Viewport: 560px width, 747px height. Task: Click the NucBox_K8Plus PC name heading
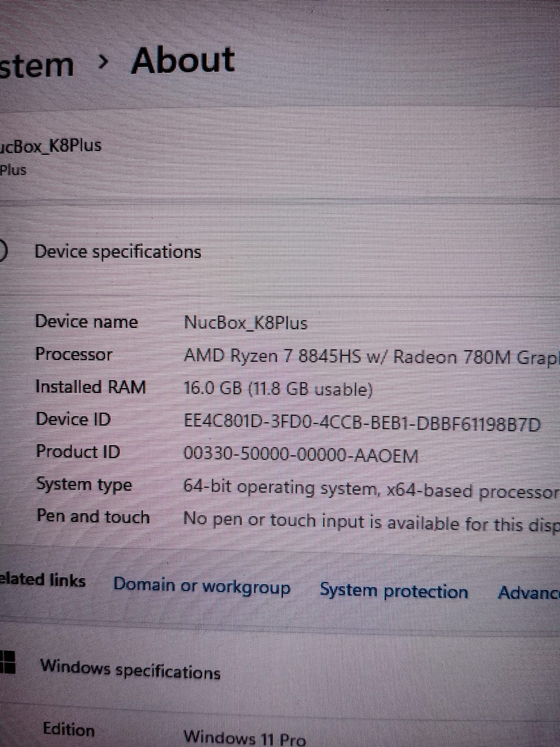(51, 145)
